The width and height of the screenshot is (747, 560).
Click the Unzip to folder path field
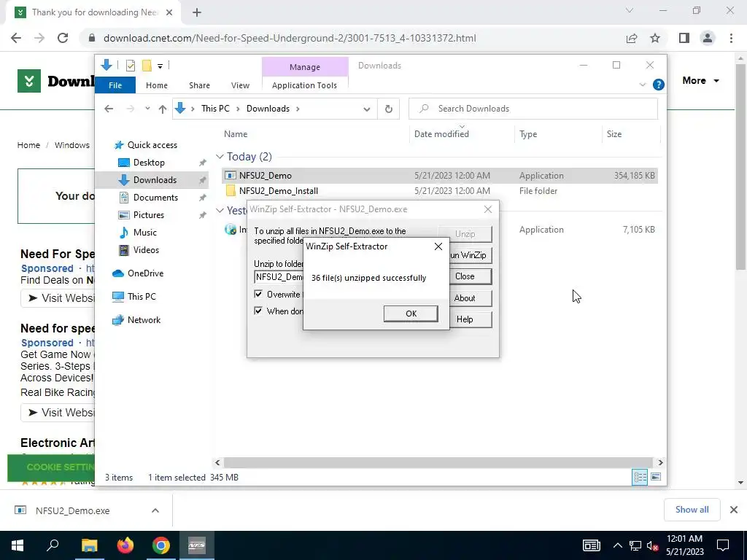(279, 276)
